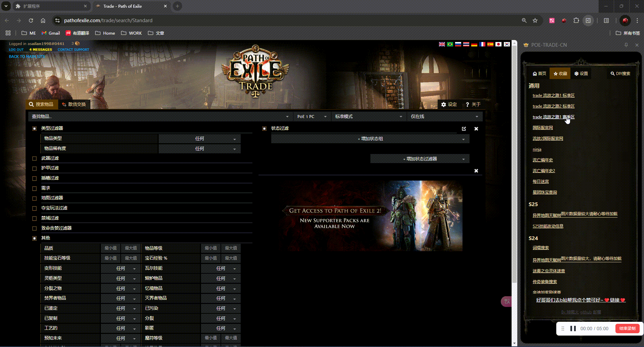Toggle the 类型过滤器 checkbox
Image resolution: width=644 pixels, height=347 pixels.
(x=34, y=128)
